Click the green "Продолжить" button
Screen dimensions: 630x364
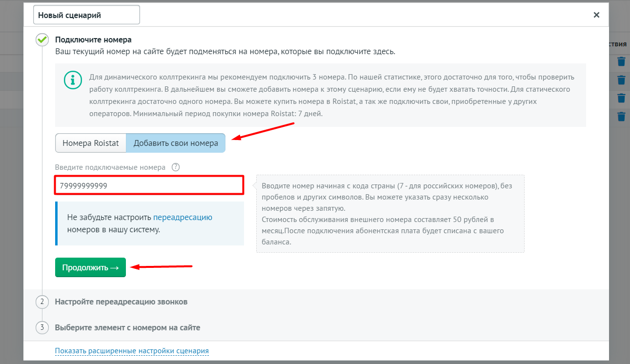[x=90, y=267]
